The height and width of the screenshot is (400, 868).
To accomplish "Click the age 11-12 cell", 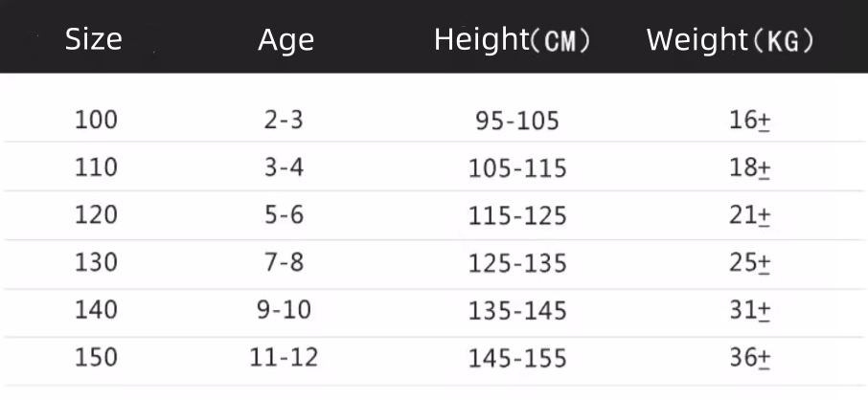I will tap(284, 357).
